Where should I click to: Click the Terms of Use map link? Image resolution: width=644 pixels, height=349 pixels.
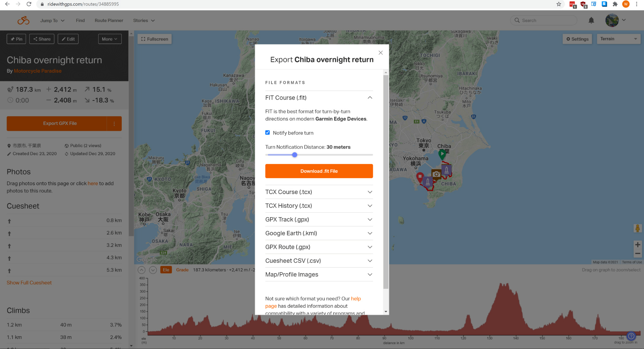[632, 262]
